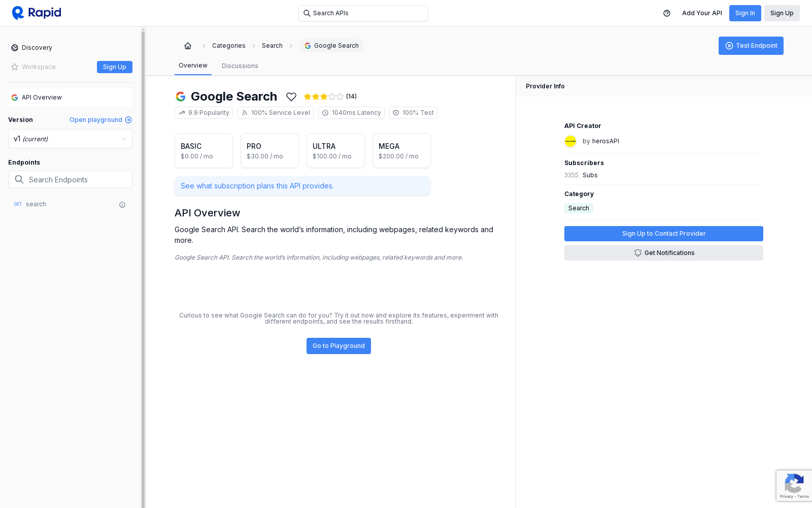Click the Google icon next to API Overview
The height and width of the screenshot is (508, 812).
click(x=15, y=98)
